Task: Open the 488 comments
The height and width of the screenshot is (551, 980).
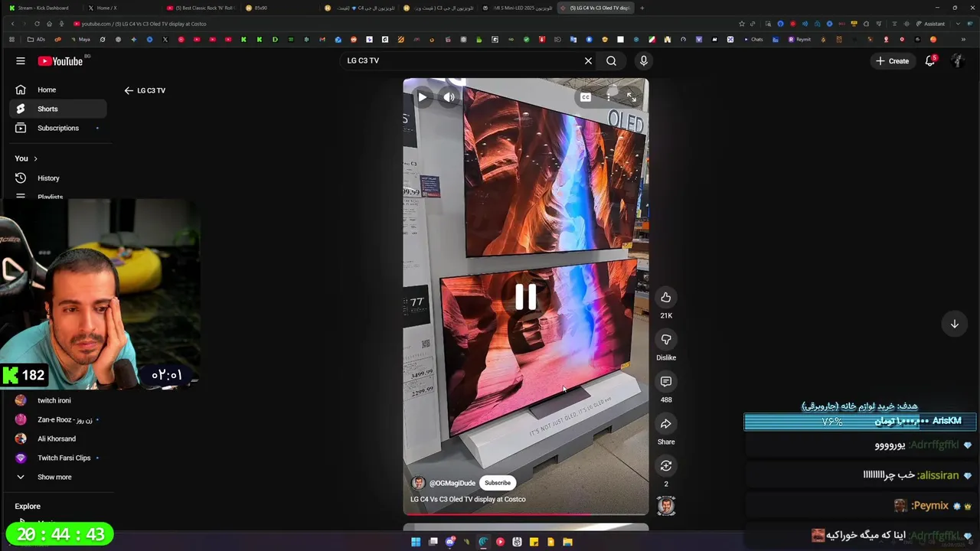Action: [666, 382]
